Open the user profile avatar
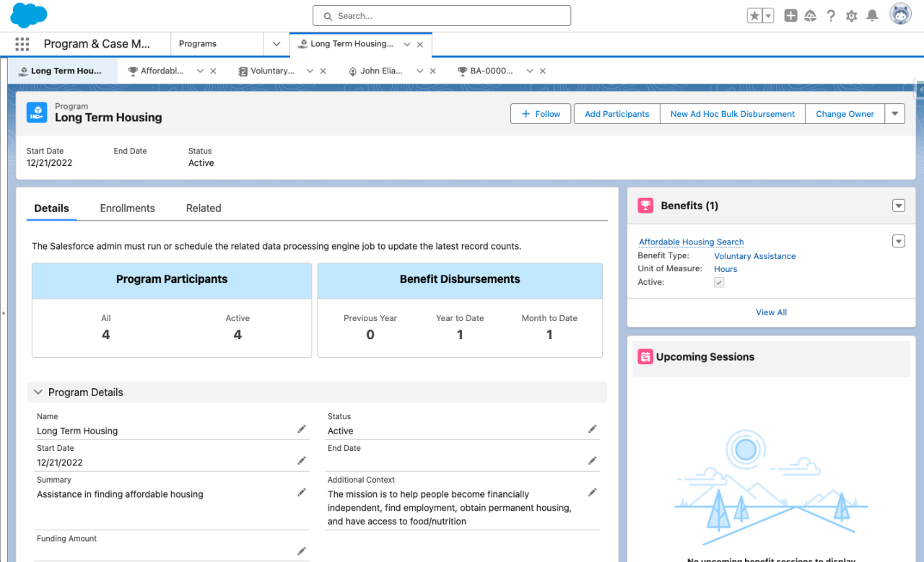Screen dimensions: 924x562 (x=900, y=14)
